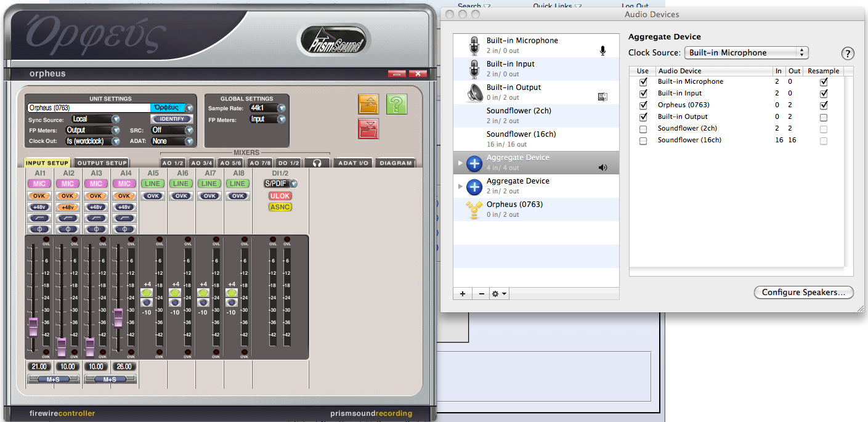Toggle AI4 high-pass filter icon
868x422 pixels.
pyautogui.click(x=124, y=218)
